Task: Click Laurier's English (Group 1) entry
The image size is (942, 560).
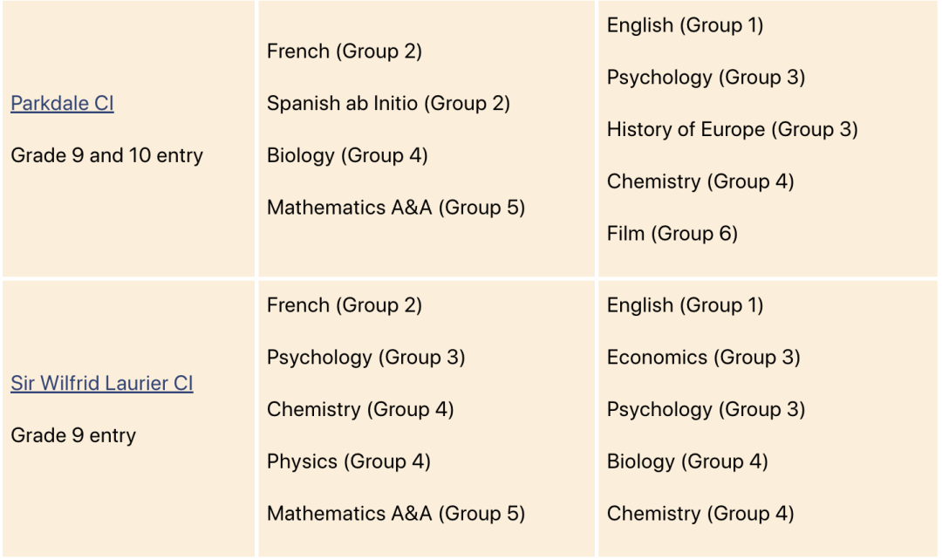Action: [685, 305]
